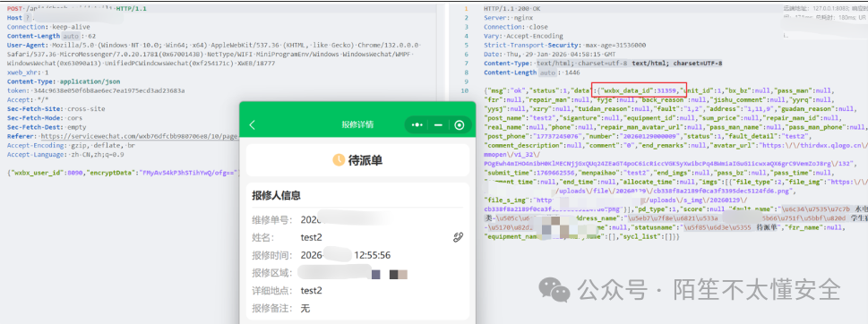The width and height of the screenshot is (868, 324).
Task: Close the mini program via the circle icon
Action: coord(459,125)
